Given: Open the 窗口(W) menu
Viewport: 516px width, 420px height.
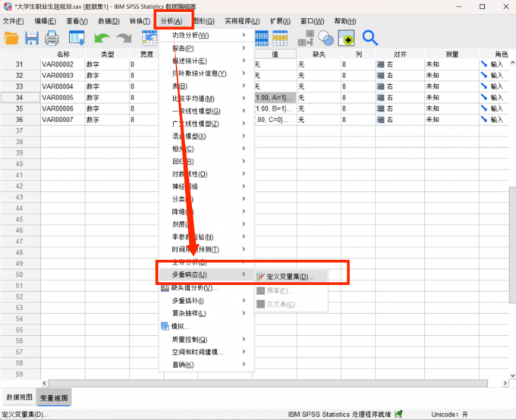Looking at the screenshot, I should 312,21.
